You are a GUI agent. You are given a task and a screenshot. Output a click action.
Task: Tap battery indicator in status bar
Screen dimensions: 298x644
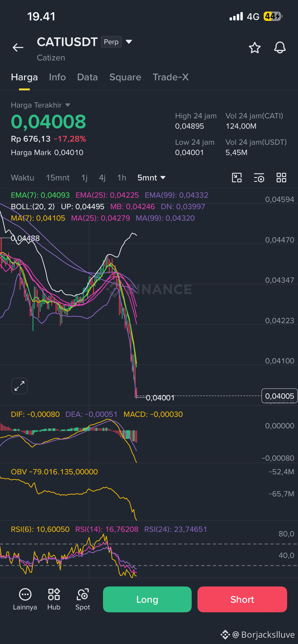click(x=273, y=17)
